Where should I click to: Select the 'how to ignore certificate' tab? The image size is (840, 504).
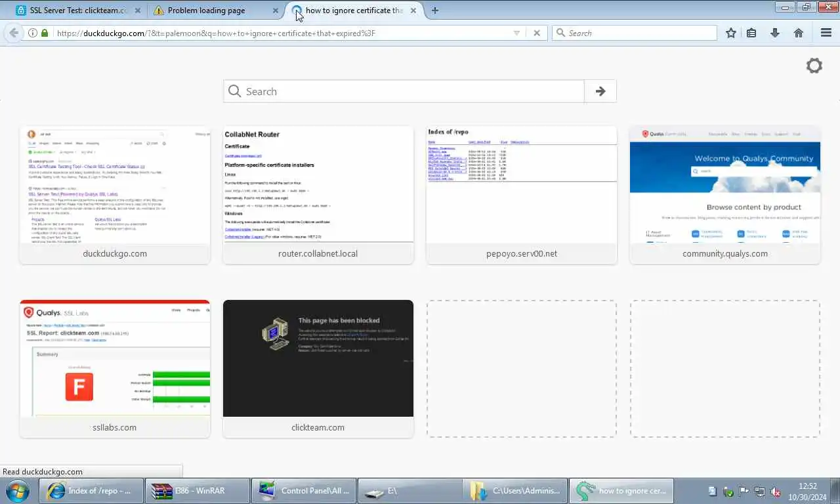point(354,10)
